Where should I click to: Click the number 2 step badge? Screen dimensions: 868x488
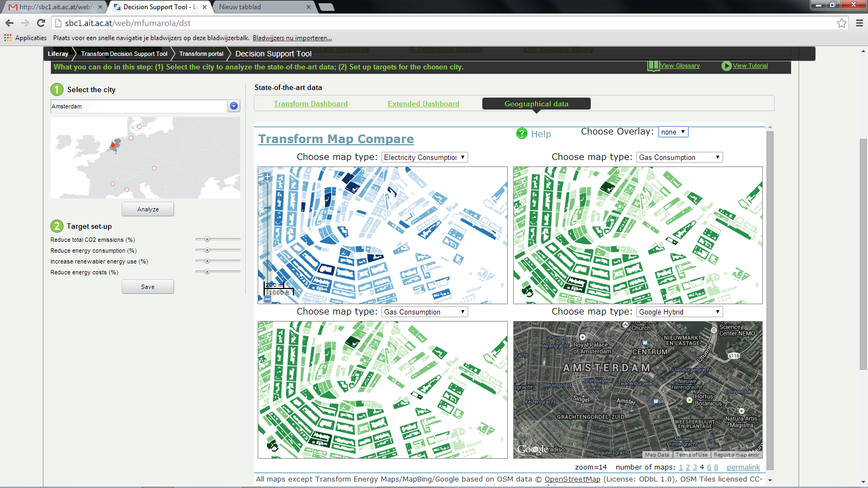[x=57, y=226]
